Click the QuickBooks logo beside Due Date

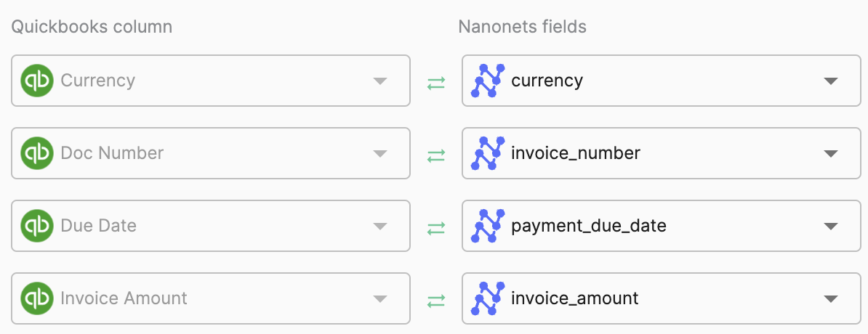pyautogui.click(x=38, y=226)
